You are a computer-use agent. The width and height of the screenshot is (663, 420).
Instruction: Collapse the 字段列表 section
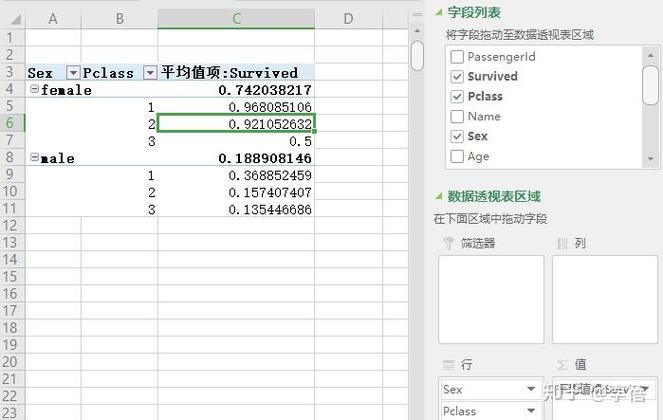point(438,12)
